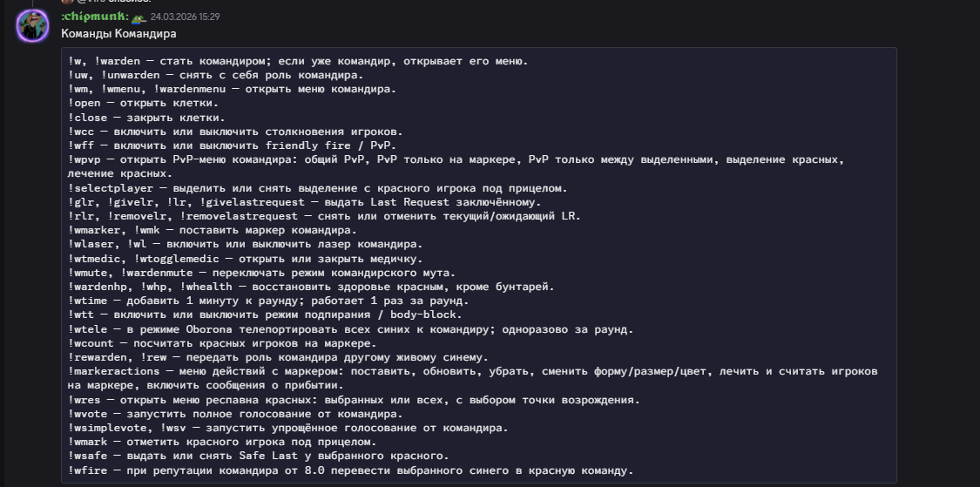Click the !wfire command line
Screen dimensions: 980x487
click(x=350, y=470)
